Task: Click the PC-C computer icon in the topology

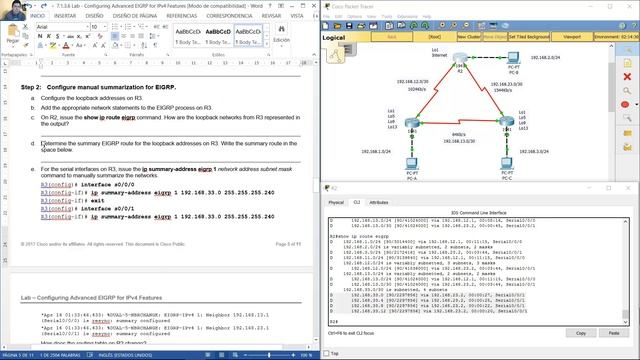Action: (507, 163)
